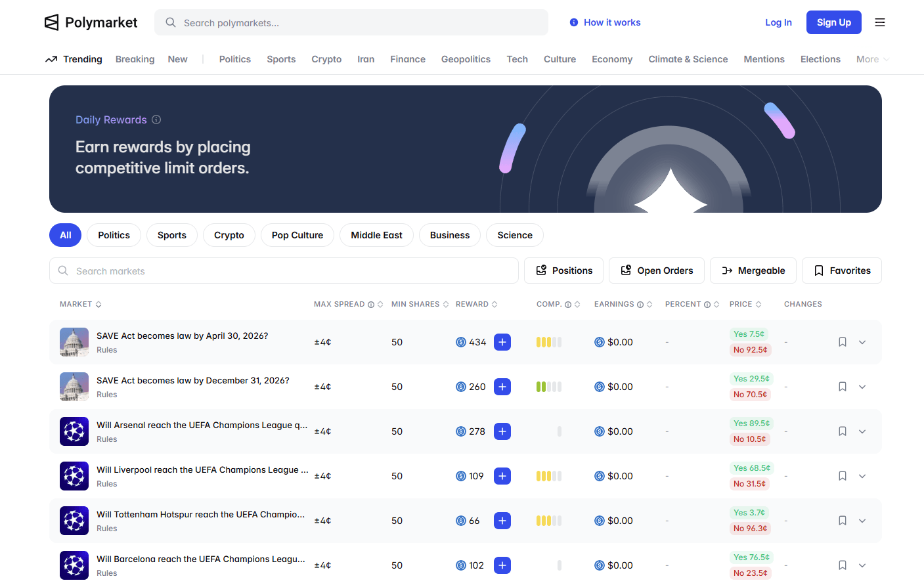Switch to the Crypto navigation tab
This screenshot has width=924, height=587.
(x=326, y=59)
